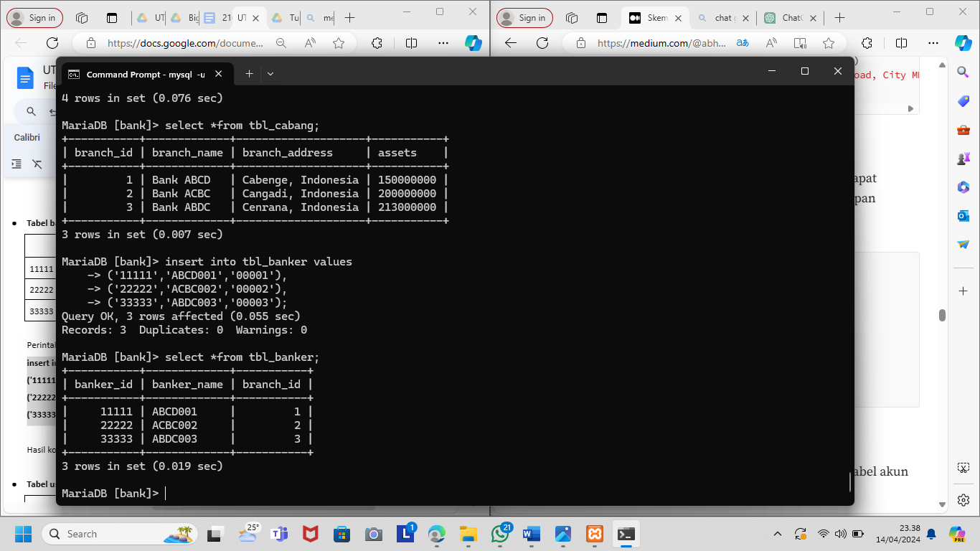This screenshot has height=551, width=980.
Task: Open new tab in the right Edge window
Action: (x=840, y=18)
